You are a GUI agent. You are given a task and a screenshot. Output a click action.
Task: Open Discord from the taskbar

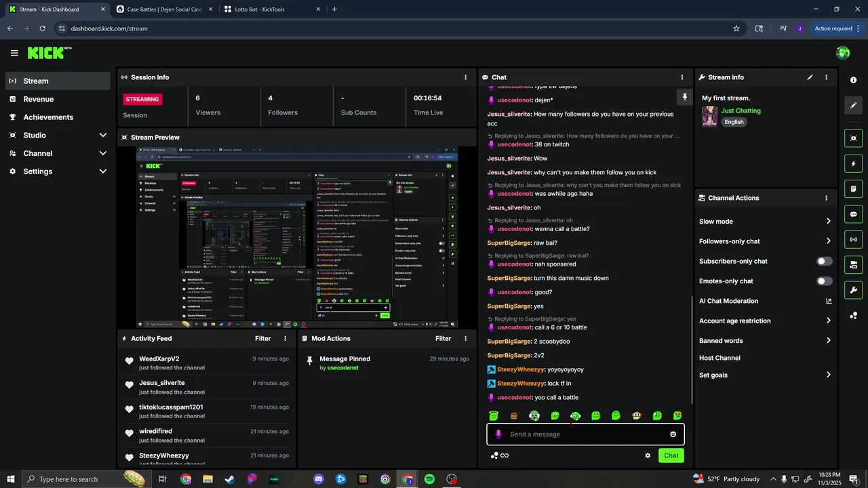point(319,479)
